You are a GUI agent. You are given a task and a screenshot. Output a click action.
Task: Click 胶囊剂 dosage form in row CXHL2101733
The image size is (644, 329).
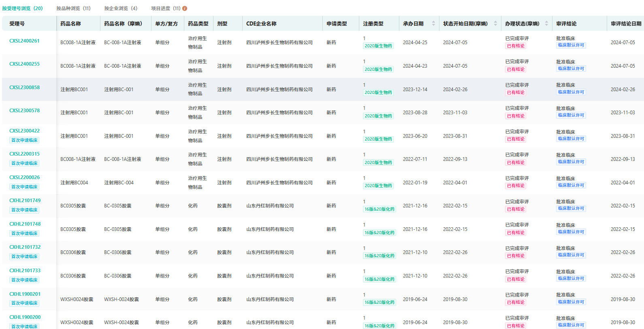pyautogui.click(x=224, y=276)
